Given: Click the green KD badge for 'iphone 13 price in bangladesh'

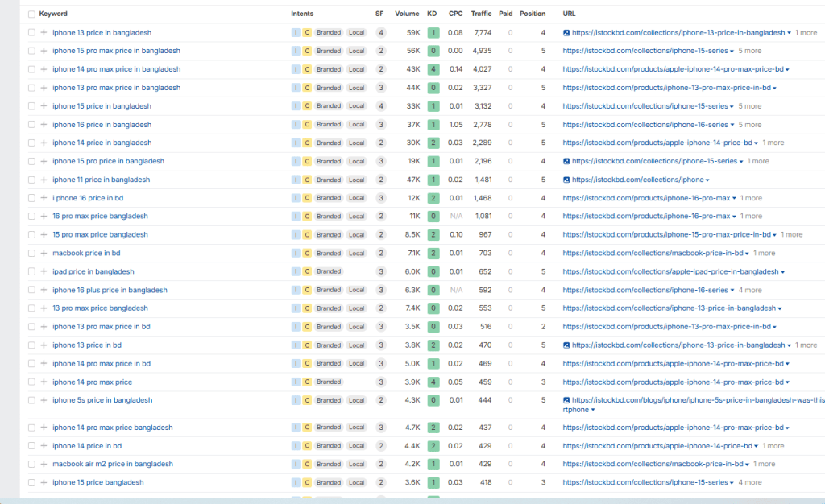Looking at the screenshot, I should tap(433, 32).
